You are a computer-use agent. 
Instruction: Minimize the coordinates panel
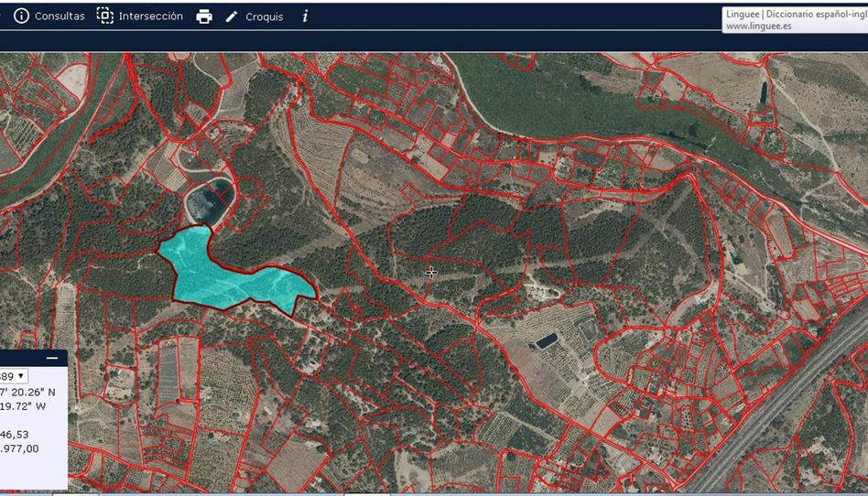pos(52,358)
